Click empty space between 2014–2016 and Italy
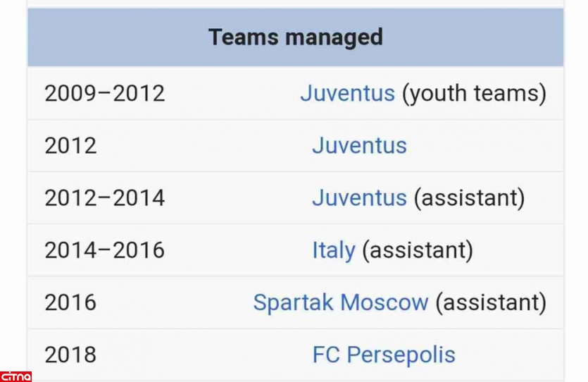This screenshot has width=588, height=382. point(238,249)
